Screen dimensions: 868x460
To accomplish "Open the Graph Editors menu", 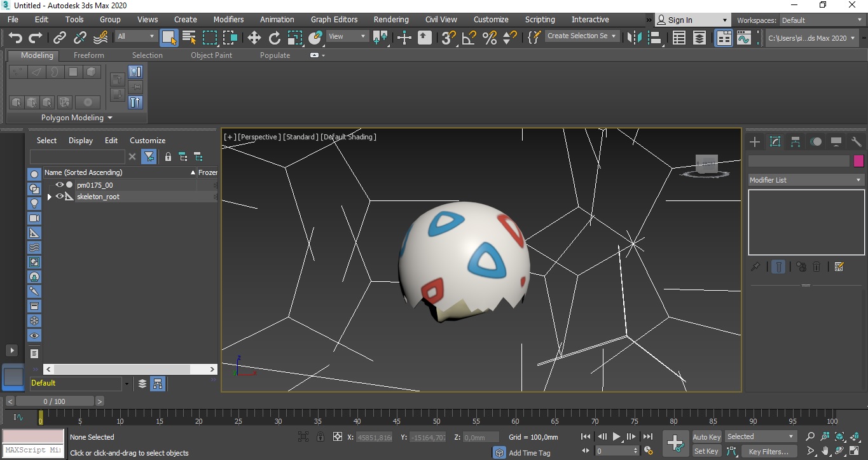I will [334, 20].
